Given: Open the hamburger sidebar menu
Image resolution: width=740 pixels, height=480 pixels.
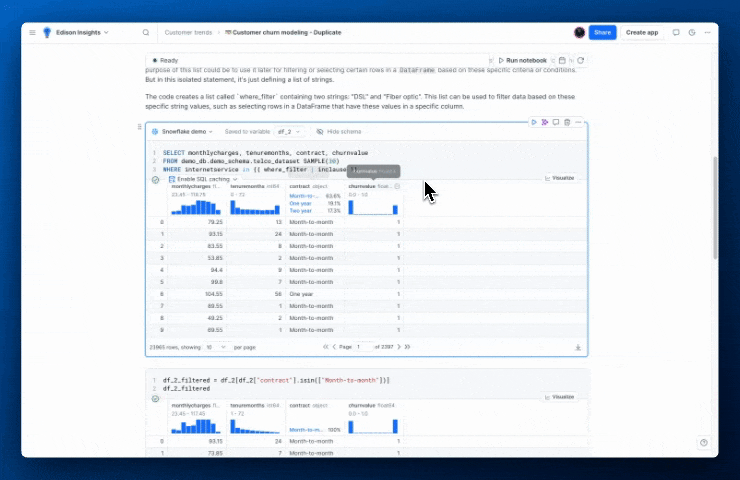Looking at the screenshot, I should pos(32,33).
